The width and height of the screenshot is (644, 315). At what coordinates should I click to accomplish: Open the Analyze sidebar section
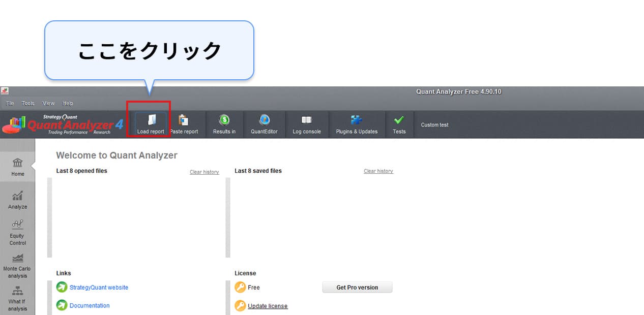pos(18,200)
